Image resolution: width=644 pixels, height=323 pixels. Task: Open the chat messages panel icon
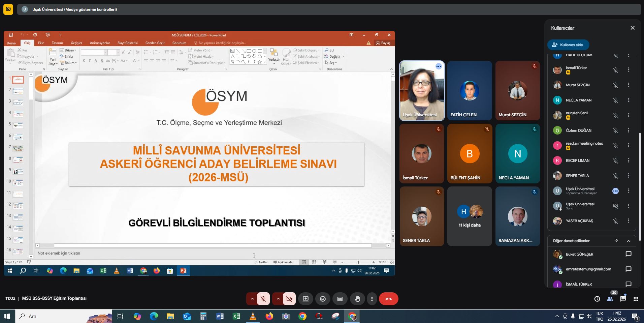(623, 299)
